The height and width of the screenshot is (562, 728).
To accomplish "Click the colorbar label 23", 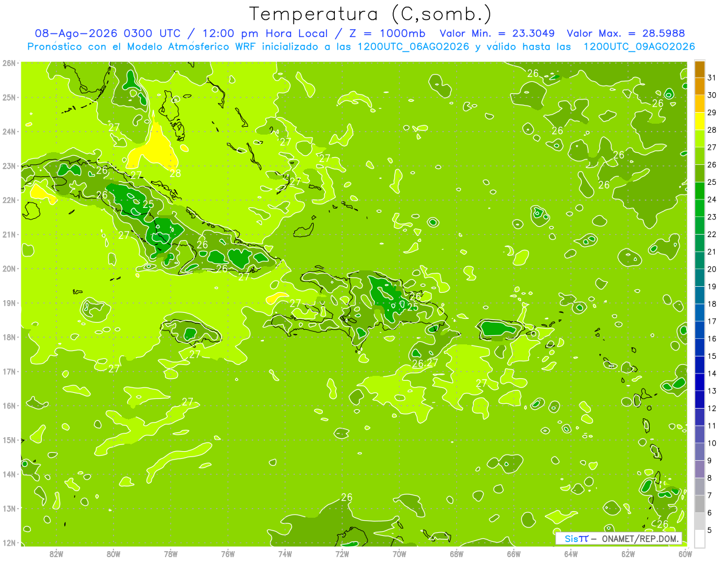I will (x=712, y=217).
